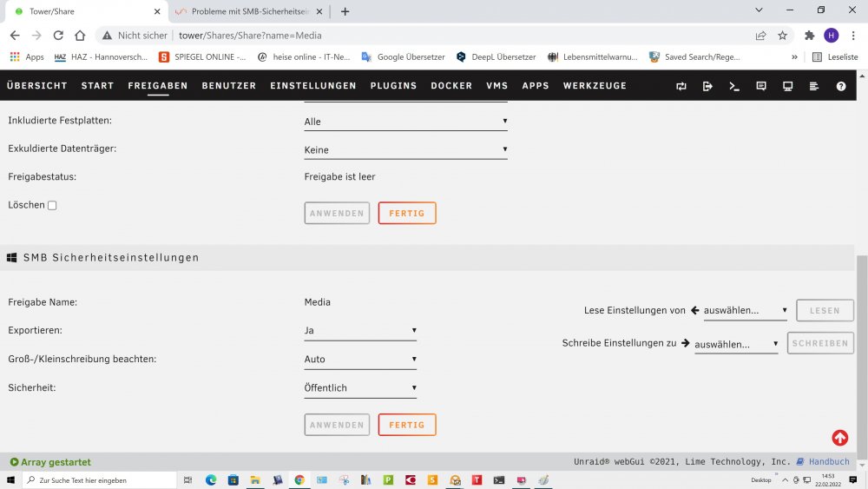The image size is (868, 489).
Task: Show more bookmarks via the chevron
Action: 794,57
